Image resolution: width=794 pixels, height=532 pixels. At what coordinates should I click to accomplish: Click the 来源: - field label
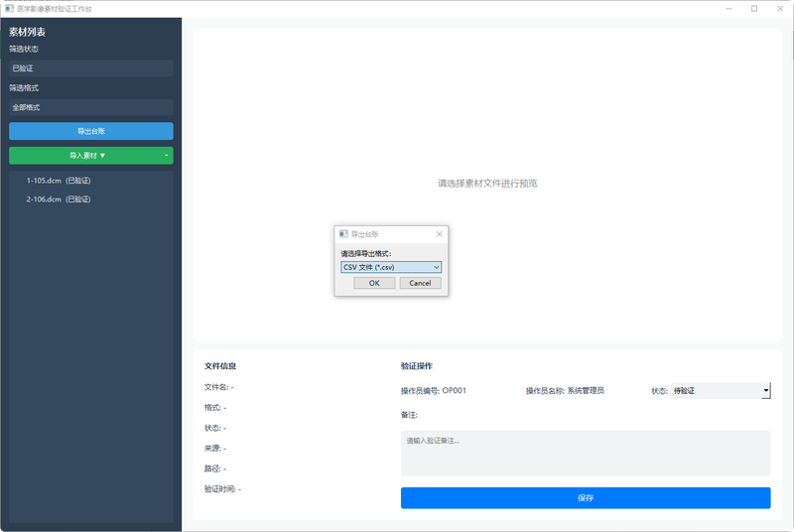point(215,449)
